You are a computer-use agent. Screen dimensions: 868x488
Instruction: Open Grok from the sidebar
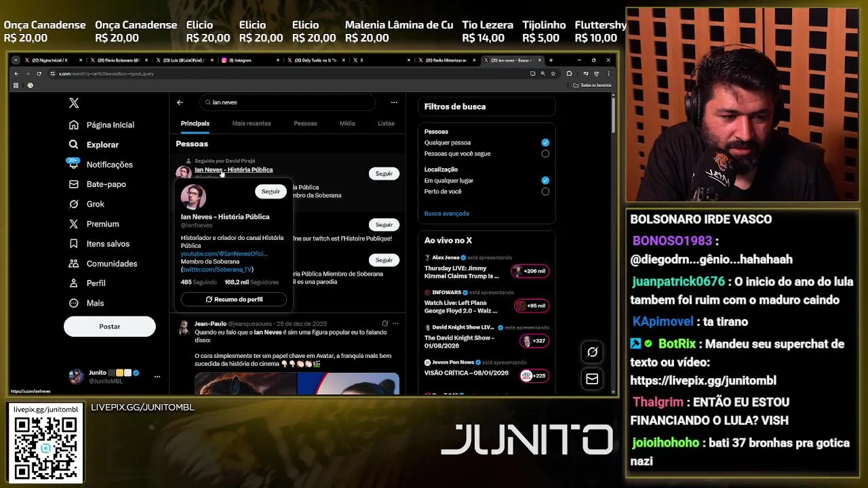[86, 204]
